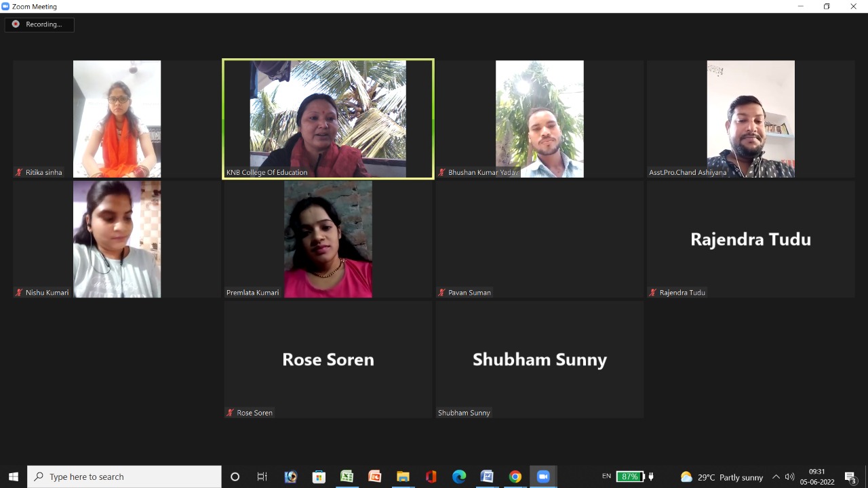Open PowerPoint from the taskbar
Image resolution: width=868 pixels, height=488 pixels.
click(x=374, y=476)
